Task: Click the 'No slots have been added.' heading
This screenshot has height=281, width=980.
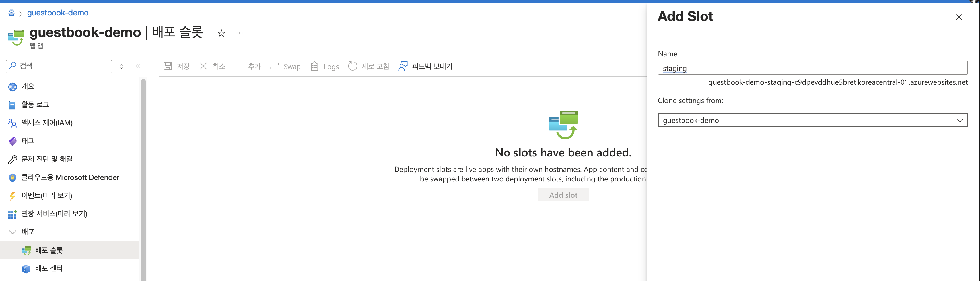Action: pos(563,152)
